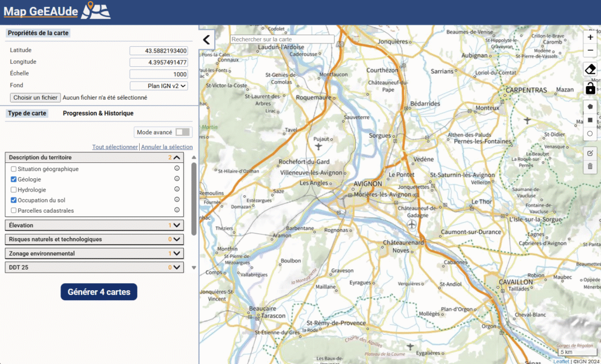The width and height of the screenshot is (601, 364).
Task: Show info for Géologie layer
Action: (177, 179)
